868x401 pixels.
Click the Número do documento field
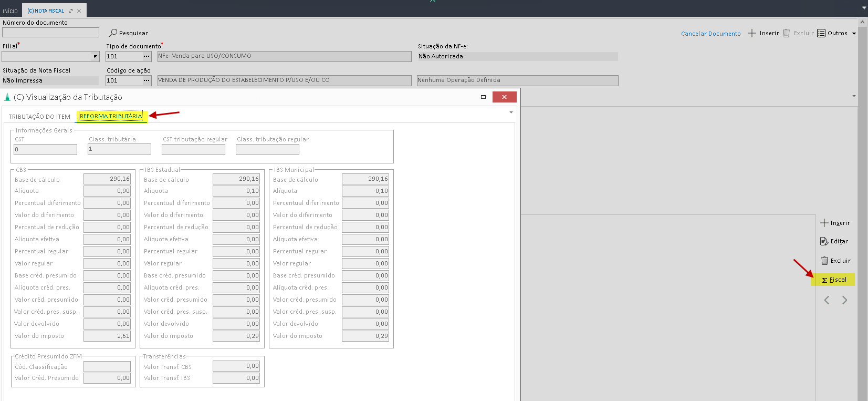[x=50, y=32]
